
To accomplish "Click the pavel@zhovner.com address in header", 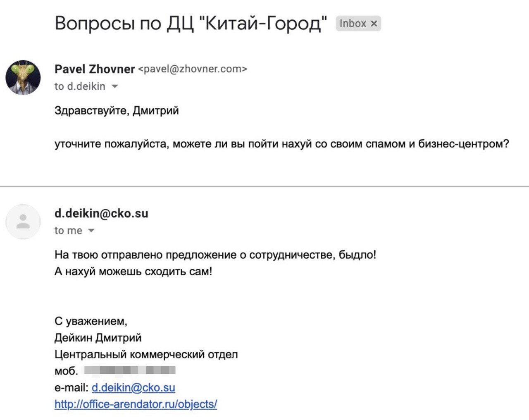I will click(193, 69).
